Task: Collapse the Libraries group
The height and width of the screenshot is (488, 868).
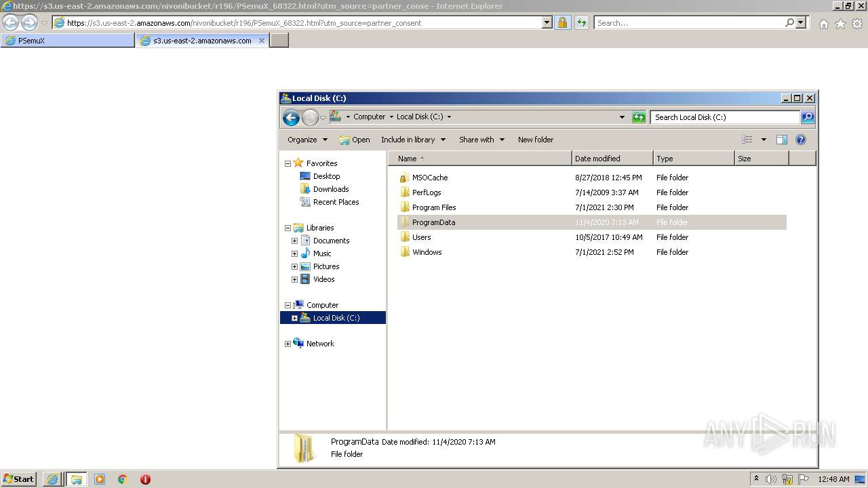Action: 288,228
